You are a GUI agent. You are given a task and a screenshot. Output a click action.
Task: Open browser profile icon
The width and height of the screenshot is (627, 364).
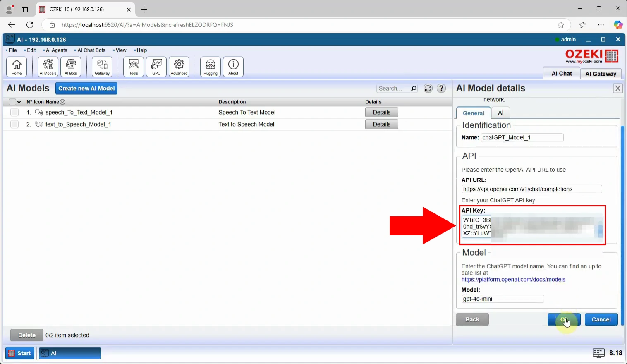(9, 9)
